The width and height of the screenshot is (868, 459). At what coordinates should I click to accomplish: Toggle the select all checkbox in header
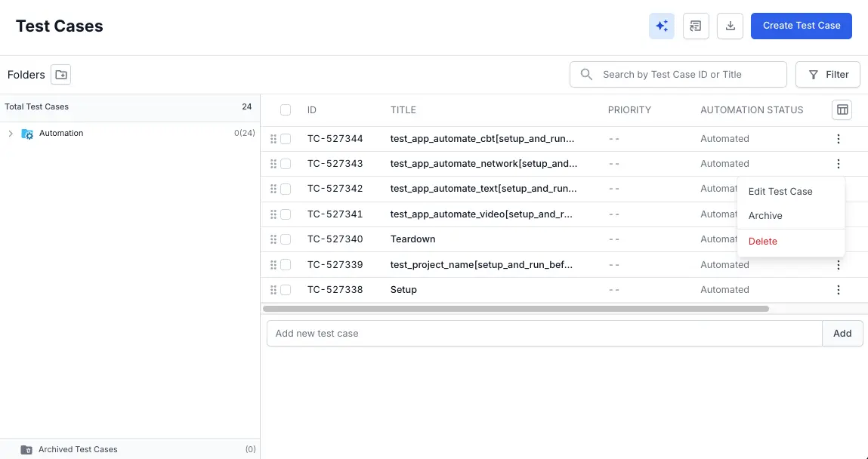[286, 110]
